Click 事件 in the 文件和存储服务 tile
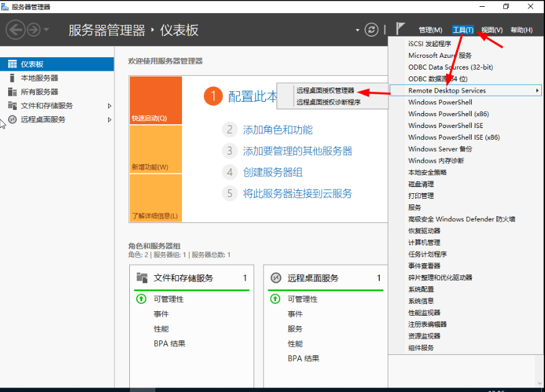 [162, 314]
